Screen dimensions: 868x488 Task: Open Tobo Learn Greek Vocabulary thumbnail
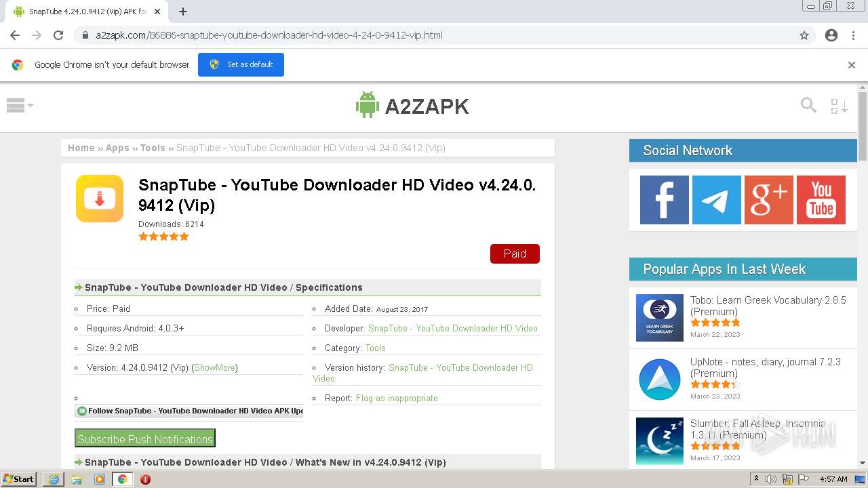tap(660, 318)
